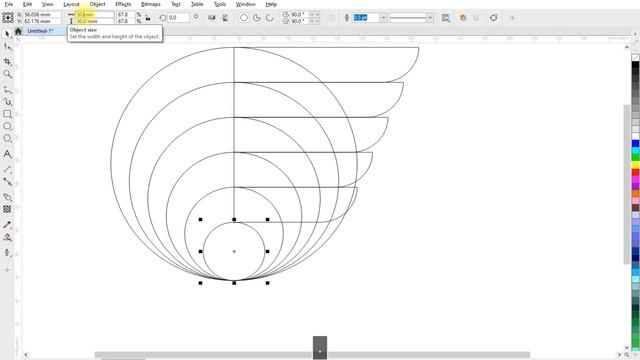Viewport: 640px width, 360px height.
Task: Select the Outline pen tool in toolbox
Action: [7, 253]
